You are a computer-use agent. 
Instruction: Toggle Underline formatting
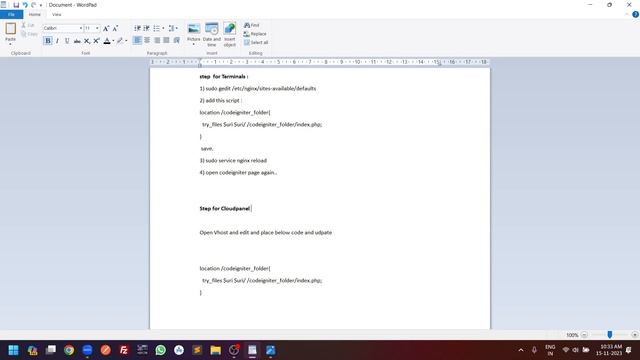pos(67,41)
